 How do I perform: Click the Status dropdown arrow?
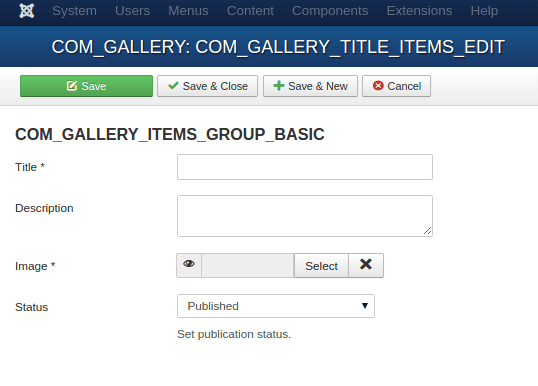365,306
